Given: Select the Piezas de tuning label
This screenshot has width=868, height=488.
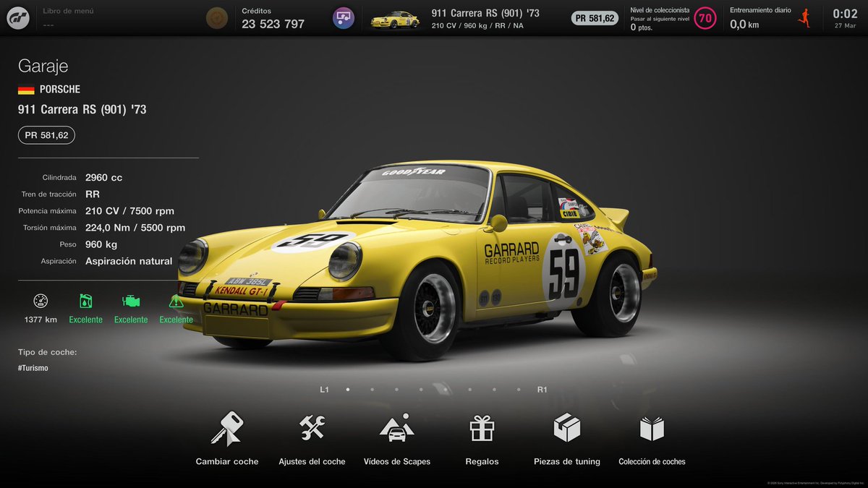Looking at the screenshot, I should point(566,461).
